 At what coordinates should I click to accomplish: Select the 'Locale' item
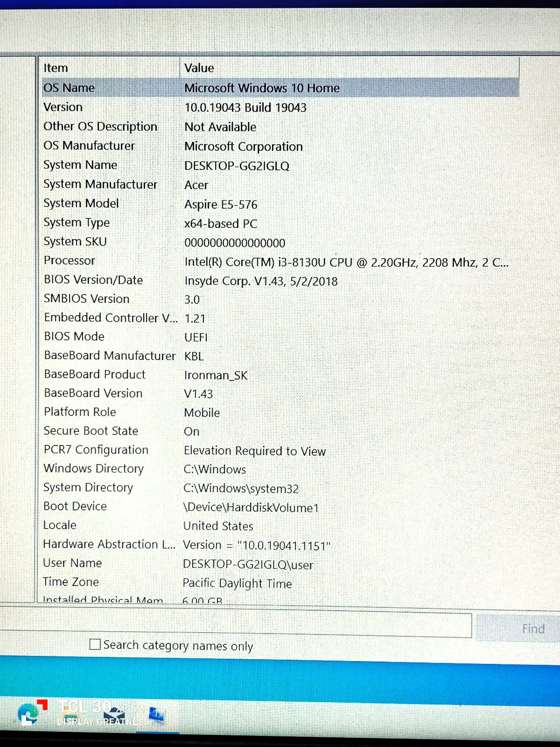coord(60,525)
